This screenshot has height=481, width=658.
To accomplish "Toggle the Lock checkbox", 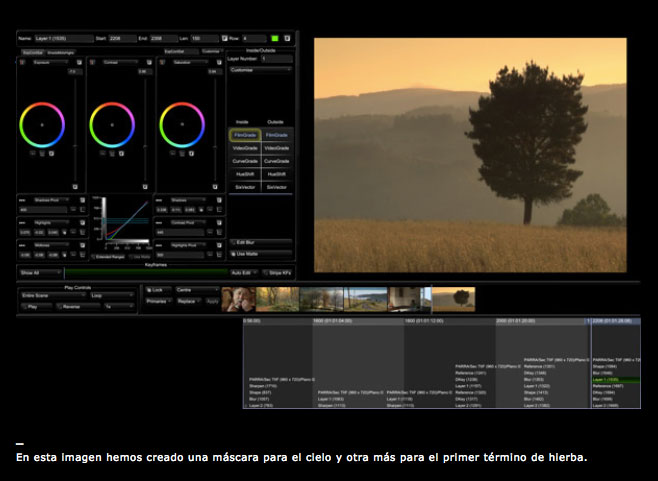I will click(147, 288).
